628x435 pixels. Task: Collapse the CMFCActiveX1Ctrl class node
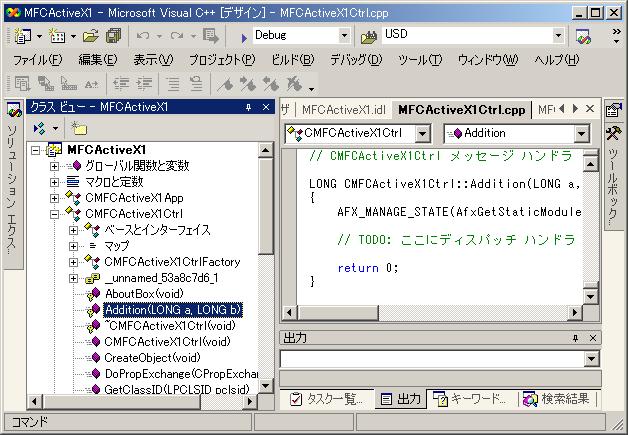[54, 214]
